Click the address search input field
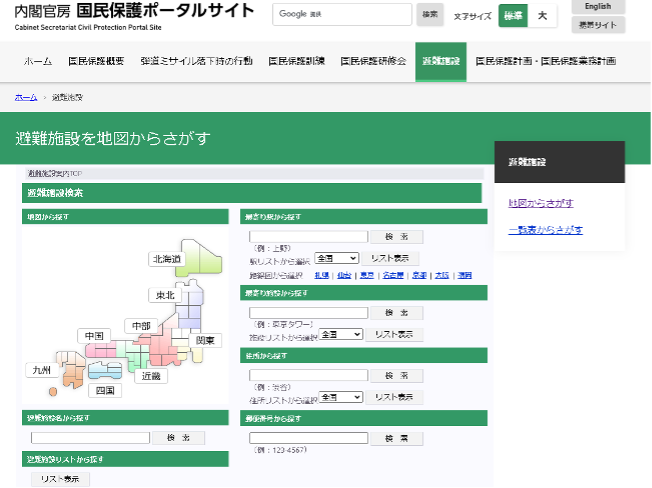652x488 pixels. click(x=309, y=375)
